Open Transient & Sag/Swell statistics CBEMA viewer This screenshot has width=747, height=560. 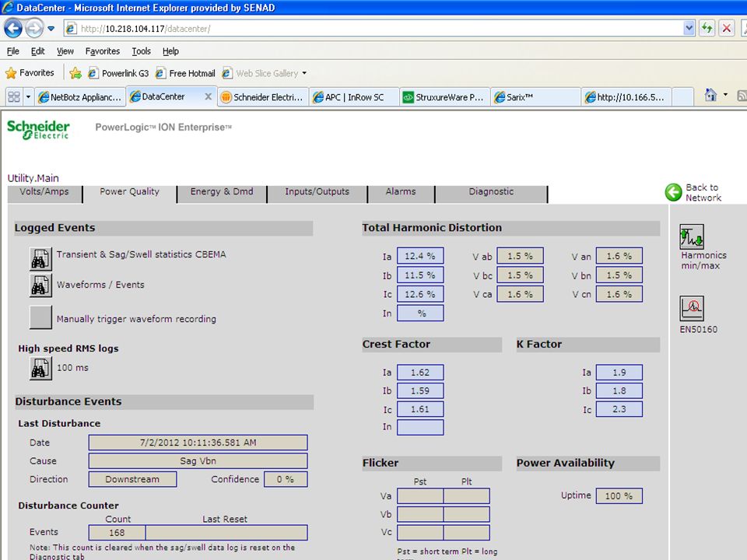[x=41, y=258]
